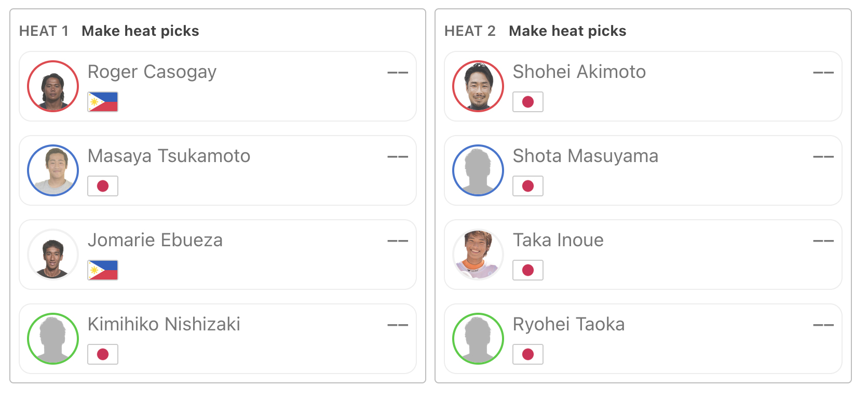Screen dimensions: 868x400
Task: Select the Jomarie Ebueza name text
Action: click(155, 240)
